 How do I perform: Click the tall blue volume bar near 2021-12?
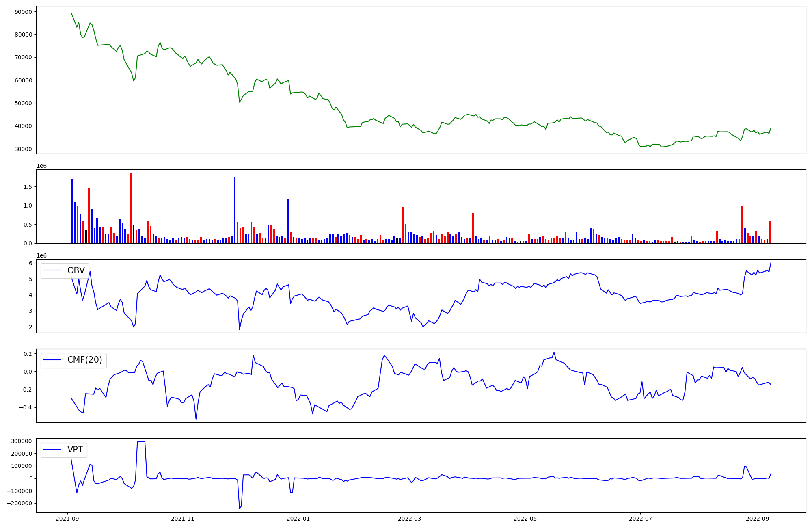click(x=235, y=210)
